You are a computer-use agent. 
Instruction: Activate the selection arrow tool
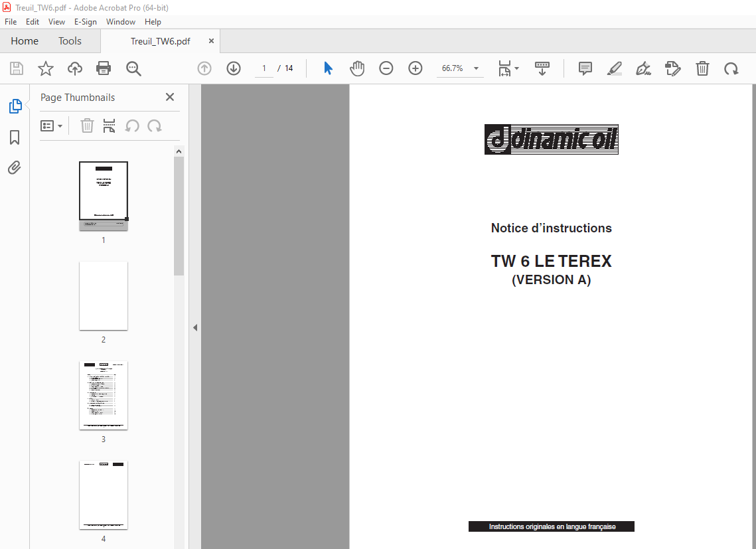[x=329, y=68]
